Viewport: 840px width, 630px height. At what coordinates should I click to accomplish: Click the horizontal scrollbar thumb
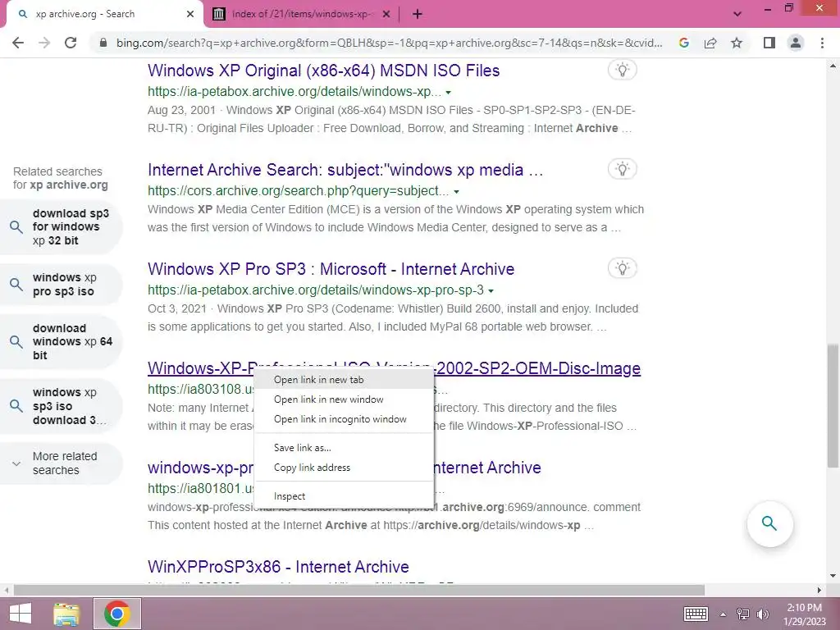coord(359,591)
